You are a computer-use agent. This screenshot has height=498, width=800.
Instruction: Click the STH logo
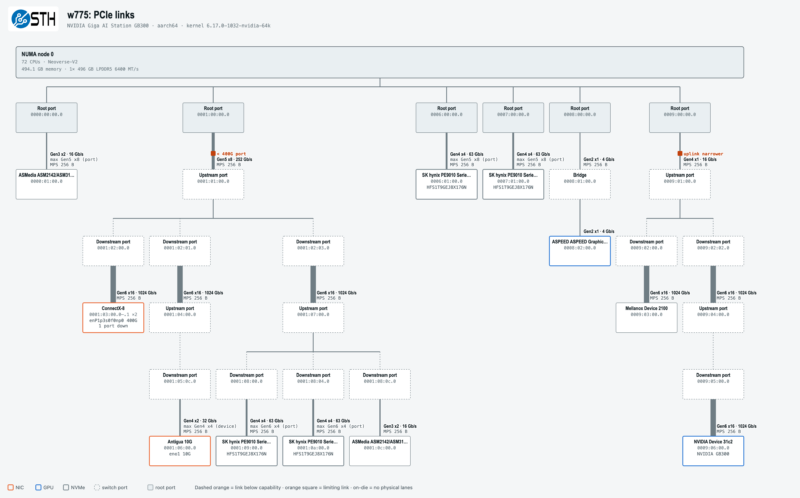(33, 19)
